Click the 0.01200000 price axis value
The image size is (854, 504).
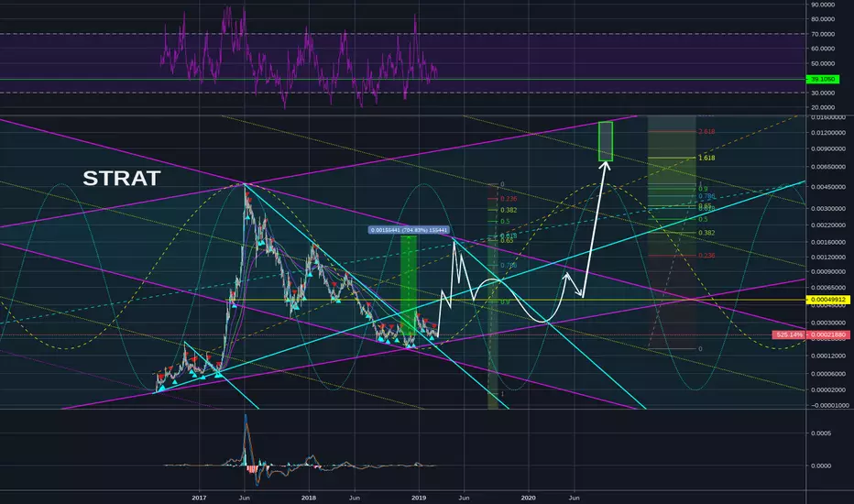[827, 133]
